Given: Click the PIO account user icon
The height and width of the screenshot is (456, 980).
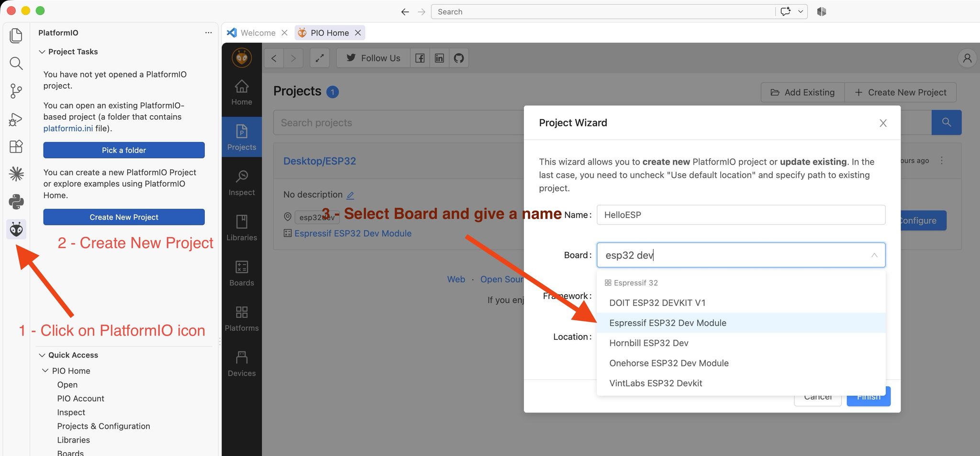Looking at the screenshot, I should (x=967, y=58).
